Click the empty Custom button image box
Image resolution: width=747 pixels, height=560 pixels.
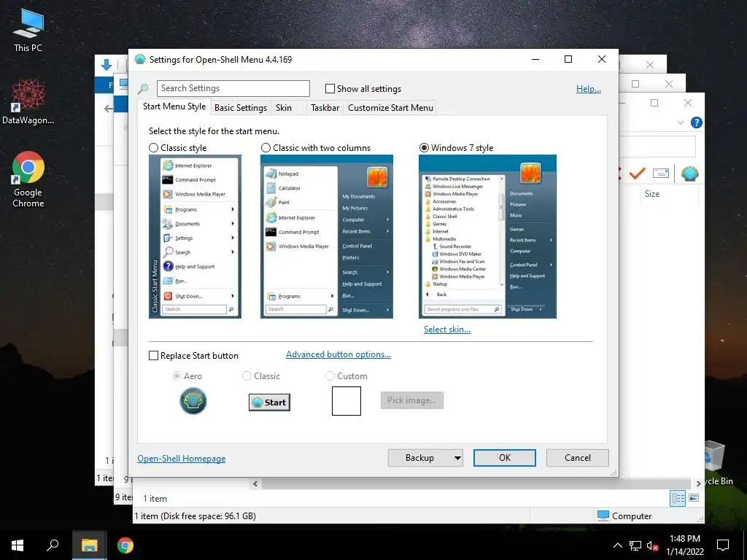point(347,401)
